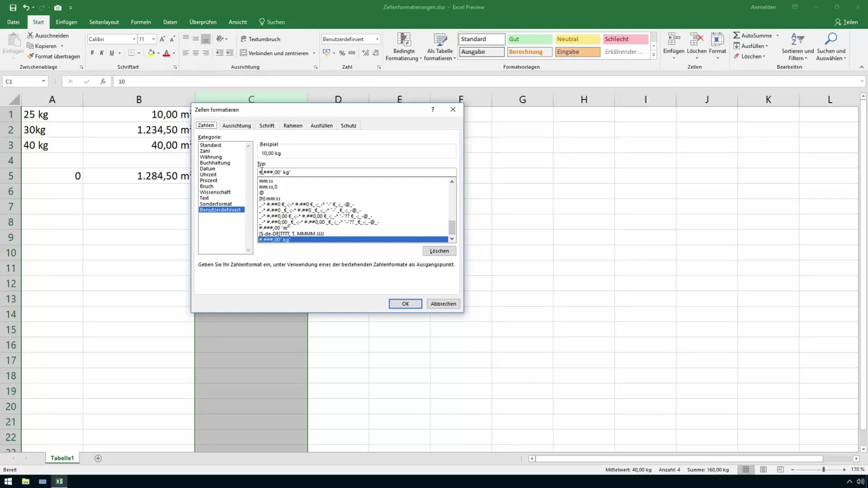Toggle Textumbruch wrap text

[x=260, y=39]
